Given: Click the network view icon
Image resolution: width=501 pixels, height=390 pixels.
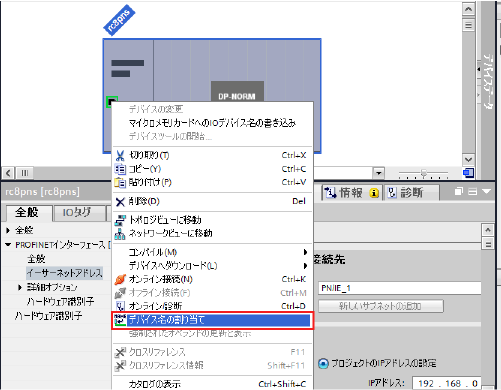Looking at the screenshot, I should pos(120,233).
